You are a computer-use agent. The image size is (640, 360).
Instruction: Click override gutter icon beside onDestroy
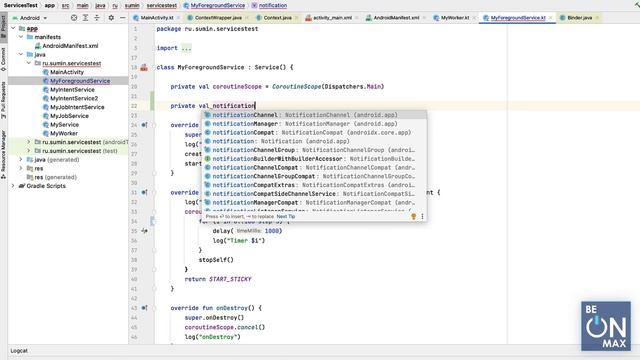144,308
